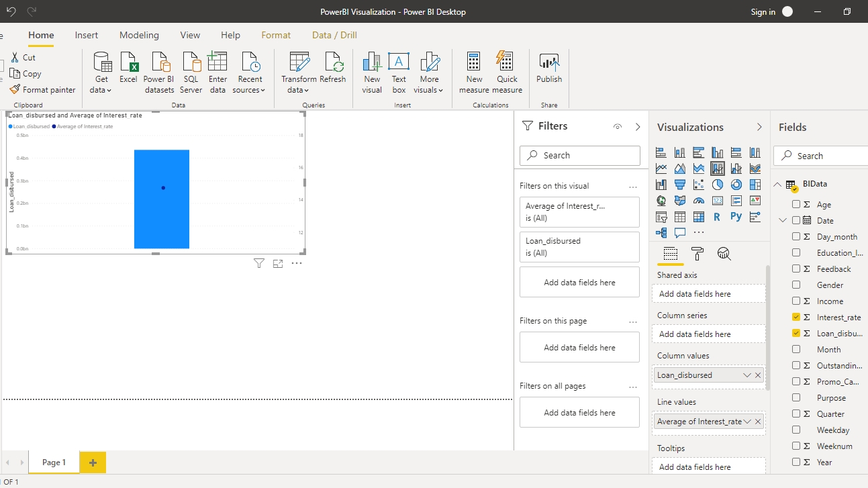Open the Page 1 tab

[x=54, y=462]
